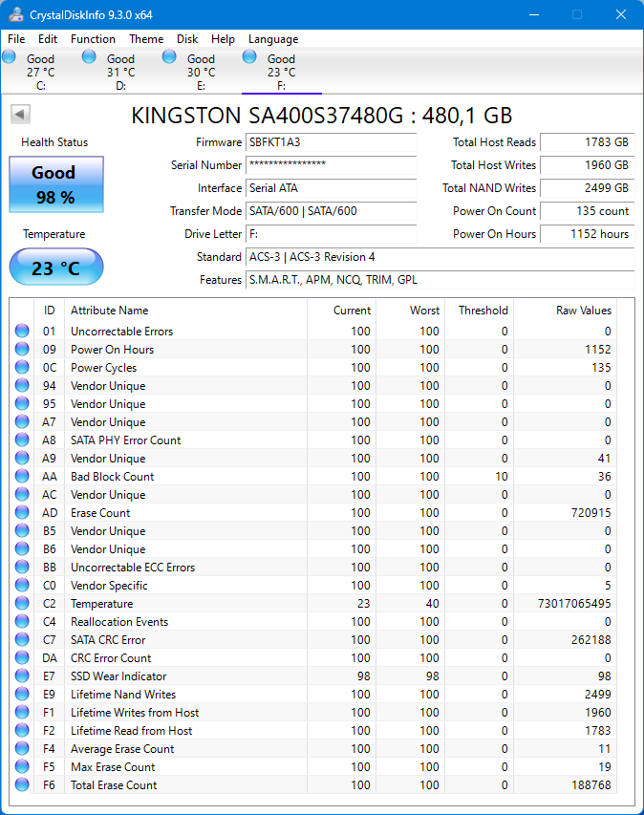Open the Theme menu

point(146,39)
